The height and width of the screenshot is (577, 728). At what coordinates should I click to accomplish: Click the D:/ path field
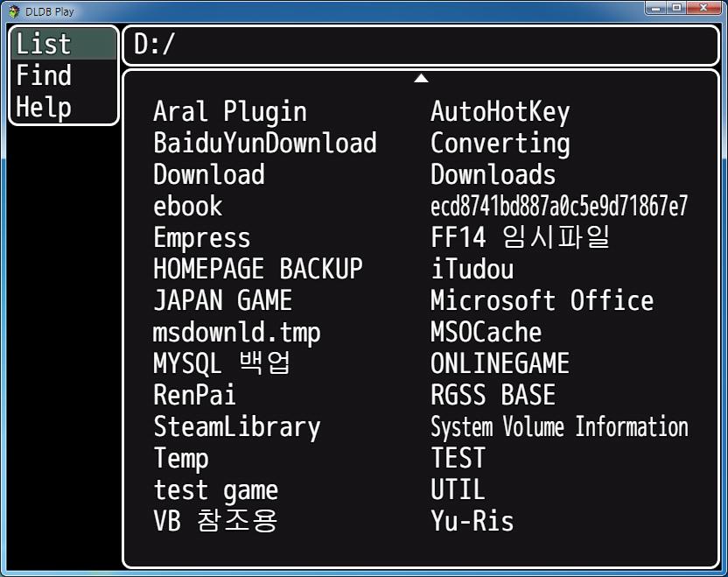420,43
